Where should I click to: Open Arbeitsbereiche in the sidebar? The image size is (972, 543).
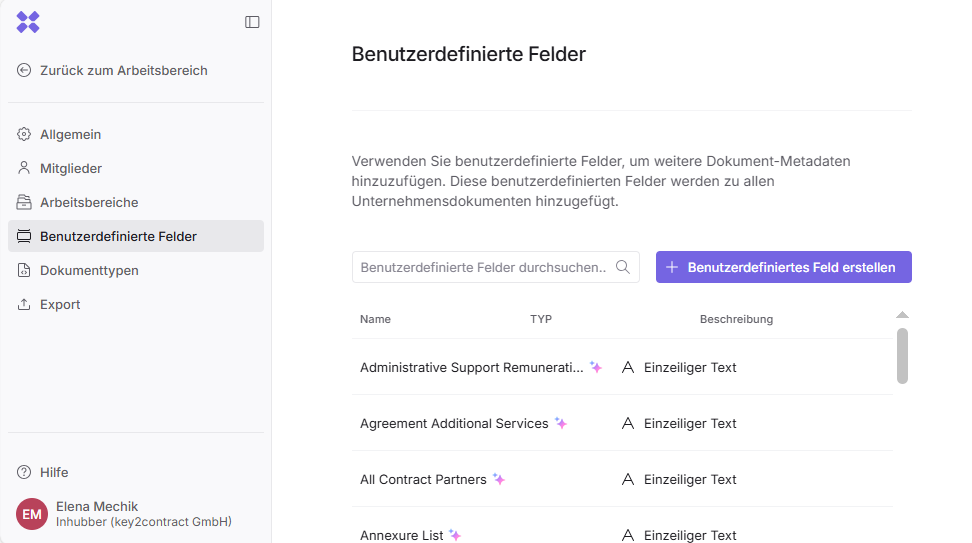tap(88, 203)
